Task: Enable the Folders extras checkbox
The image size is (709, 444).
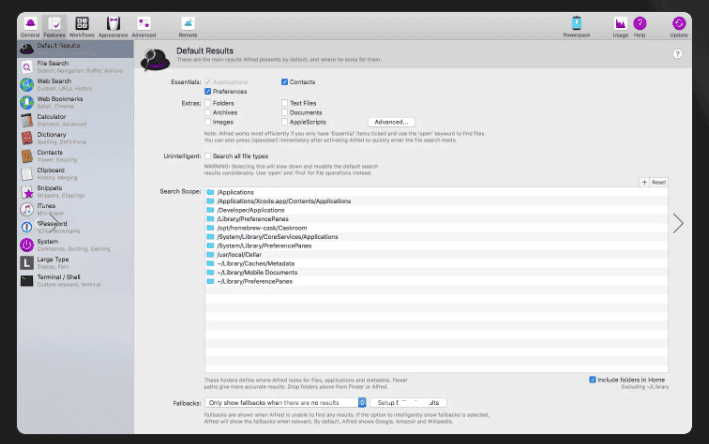Action: 208,103
